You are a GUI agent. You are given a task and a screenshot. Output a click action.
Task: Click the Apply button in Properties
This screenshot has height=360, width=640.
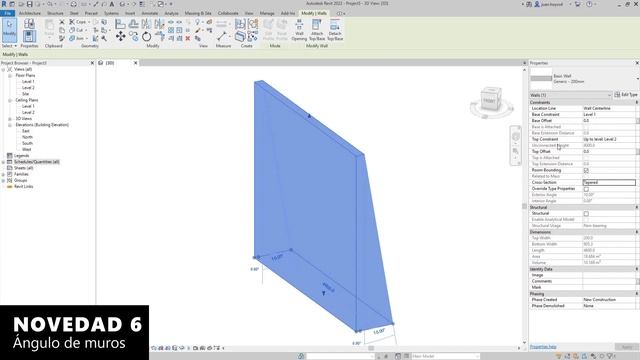pos(627,347)
